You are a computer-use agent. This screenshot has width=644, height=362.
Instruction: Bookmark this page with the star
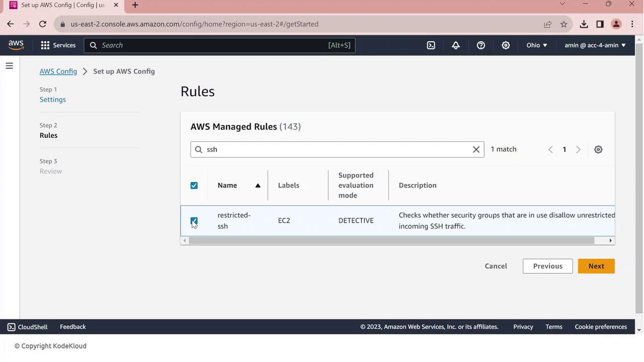pyautogui.click(x=564, y=24)
